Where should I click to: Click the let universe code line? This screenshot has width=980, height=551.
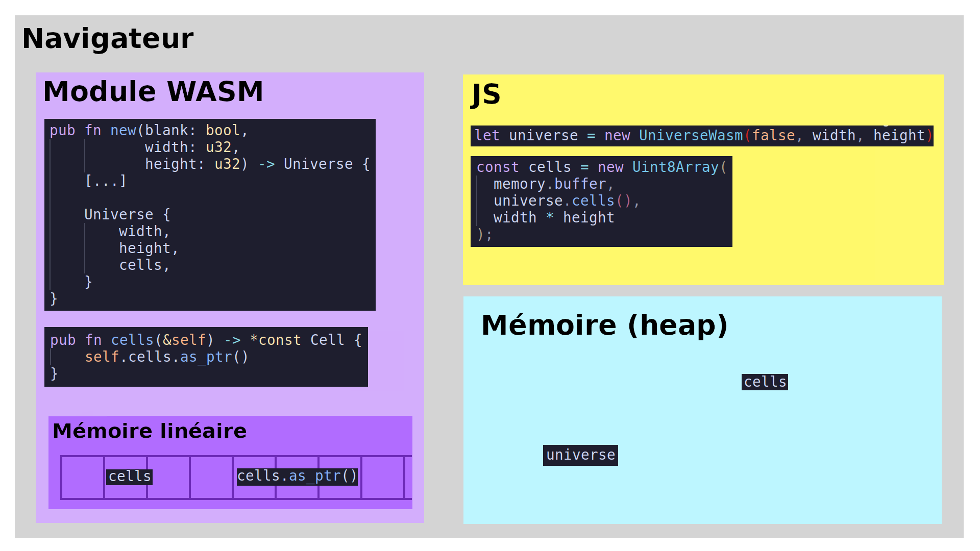tap(701, 136)
